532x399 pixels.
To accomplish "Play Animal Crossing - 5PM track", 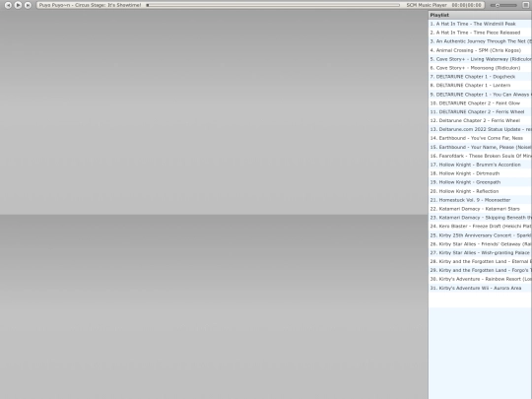I will tap(480, 50).
